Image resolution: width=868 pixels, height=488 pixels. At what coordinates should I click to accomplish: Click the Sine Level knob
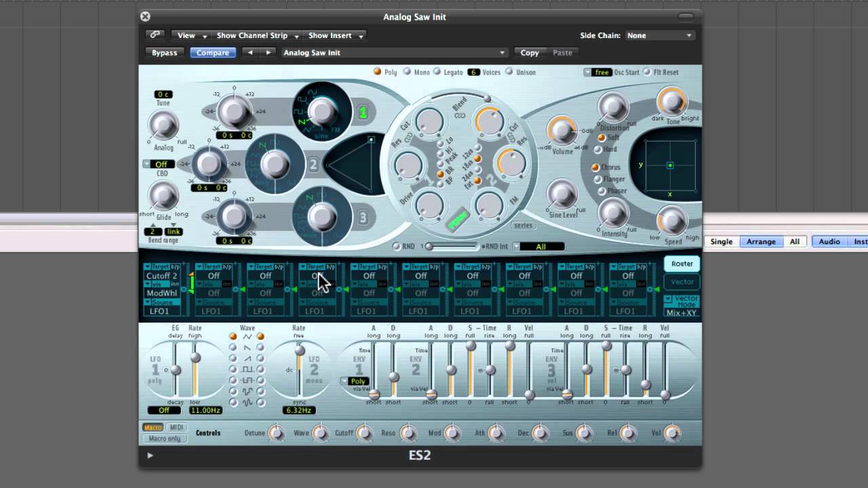click(x=562, y=195)
